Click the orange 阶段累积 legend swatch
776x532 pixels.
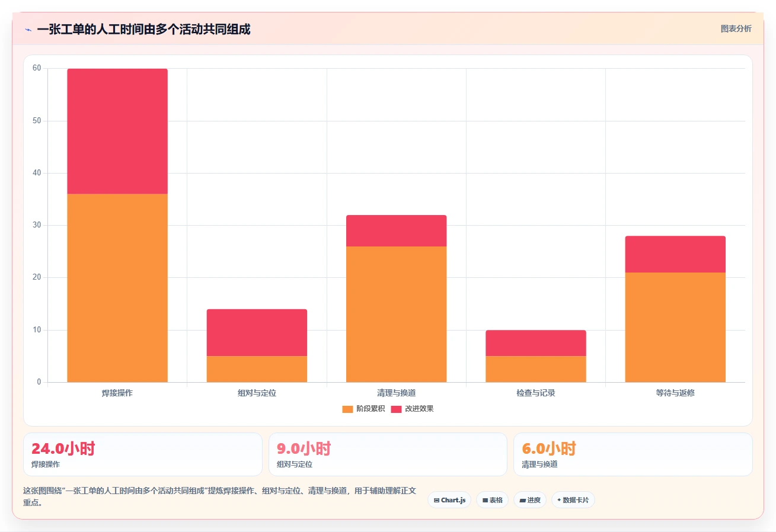[347, 409]
